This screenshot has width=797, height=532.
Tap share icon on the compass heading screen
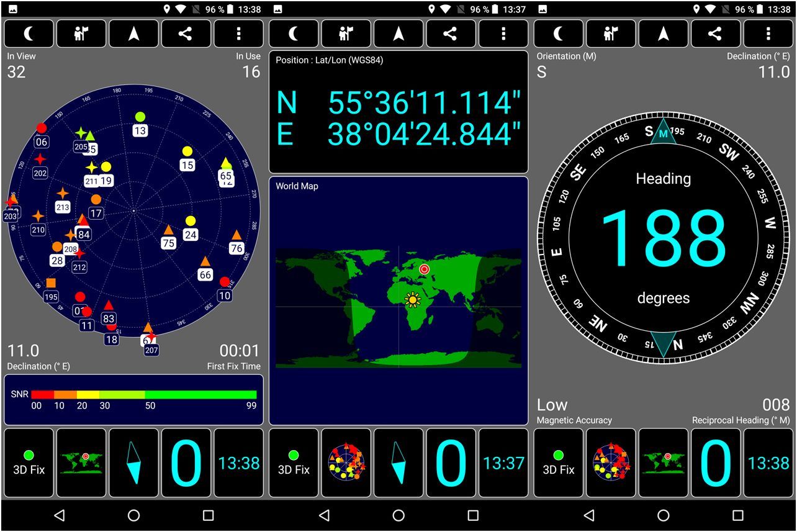716,34
